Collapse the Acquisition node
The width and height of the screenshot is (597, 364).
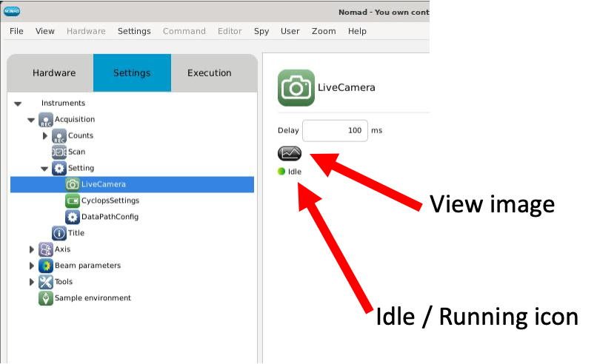[x=31, y=120]
